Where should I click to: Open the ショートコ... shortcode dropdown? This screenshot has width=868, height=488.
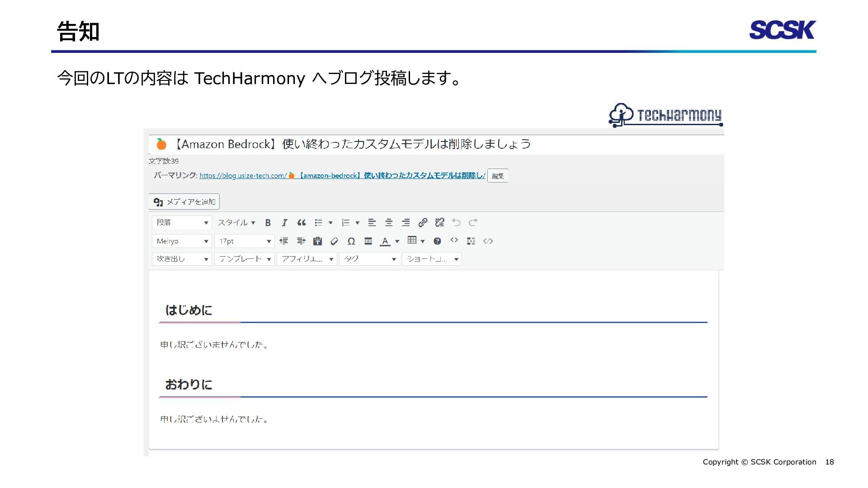(x=432, y=259)
